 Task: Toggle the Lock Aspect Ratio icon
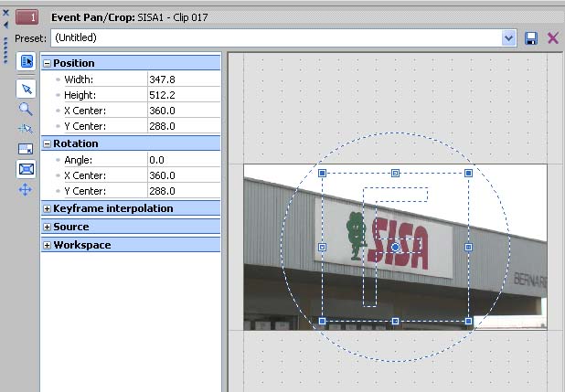coord(26,149)
